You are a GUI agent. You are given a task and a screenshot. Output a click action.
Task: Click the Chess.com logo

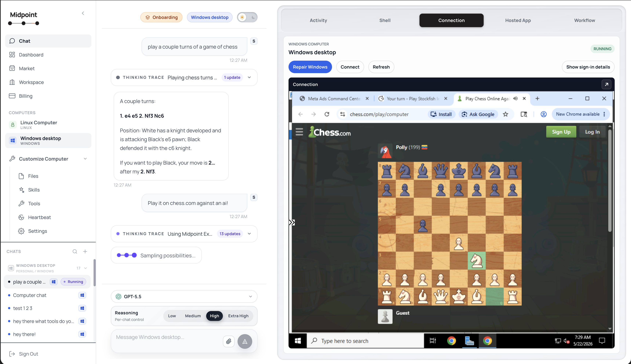coord(329,132)
